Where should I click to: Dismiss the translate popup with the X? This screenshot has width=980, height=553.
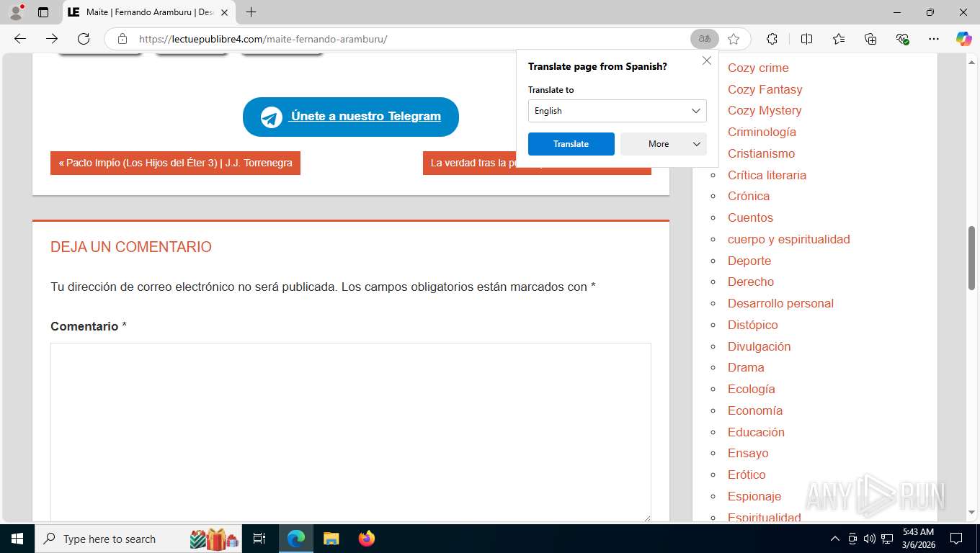707,61
